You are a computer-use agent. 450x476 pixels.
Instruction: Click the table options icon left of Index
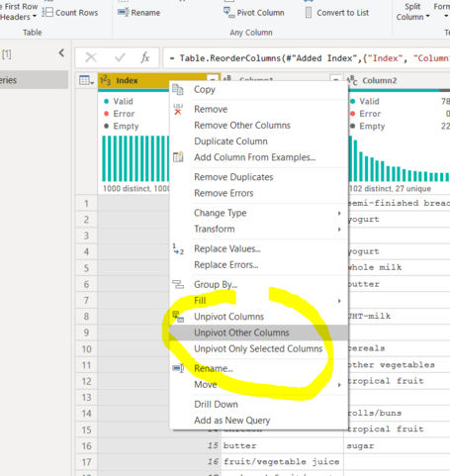click(86, 80)
